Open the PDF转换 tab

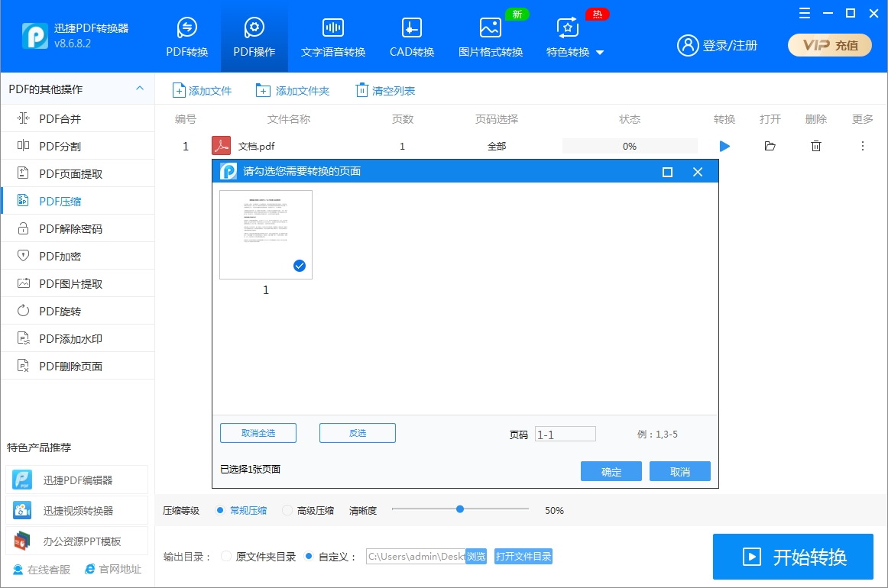[187, 37]
